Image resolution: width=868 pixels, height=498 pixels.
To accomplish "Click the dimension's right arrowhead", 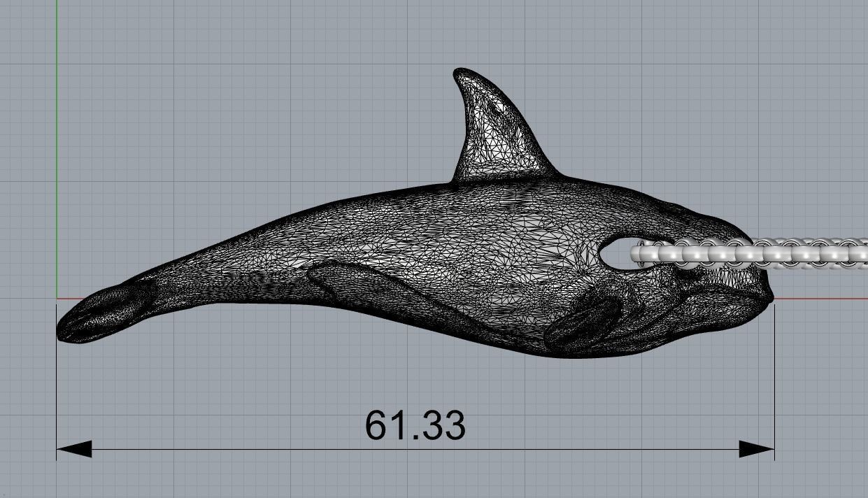I will click(x=757, y=449).
